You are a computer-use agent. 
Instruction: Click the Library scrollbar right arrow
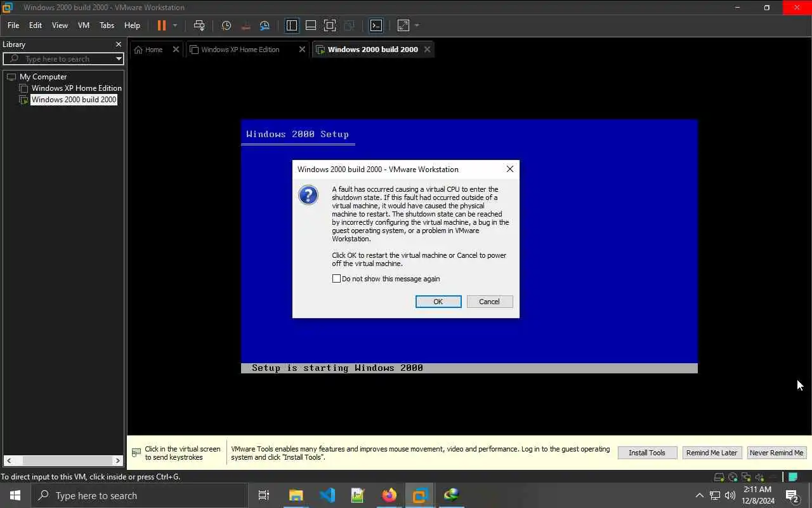pos(118,460)
